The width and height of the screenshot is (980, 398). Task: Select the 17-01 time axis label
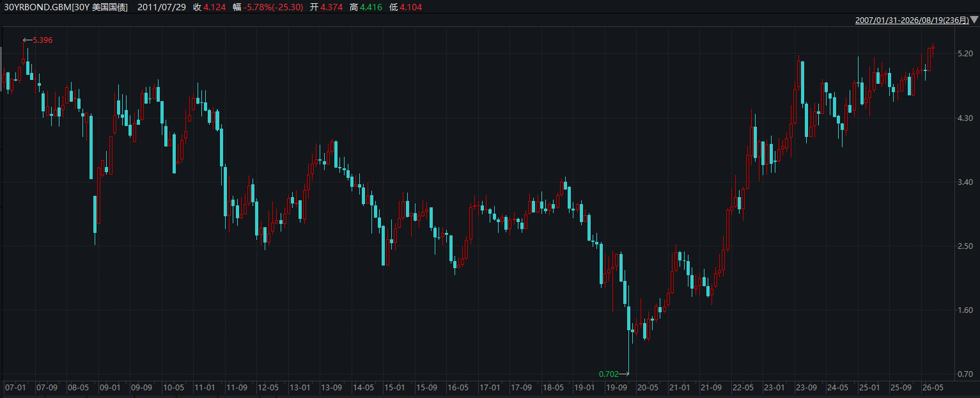pos(489,388)
